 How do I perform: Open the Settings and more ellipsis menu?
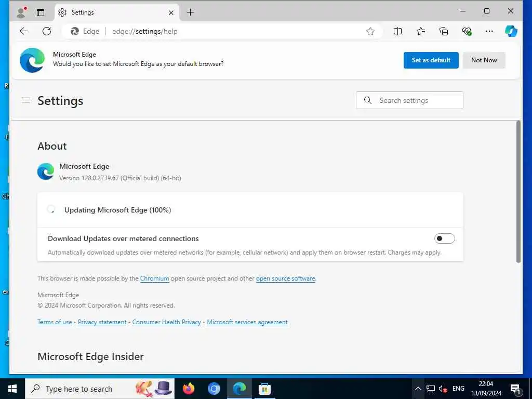click(489, 31)
